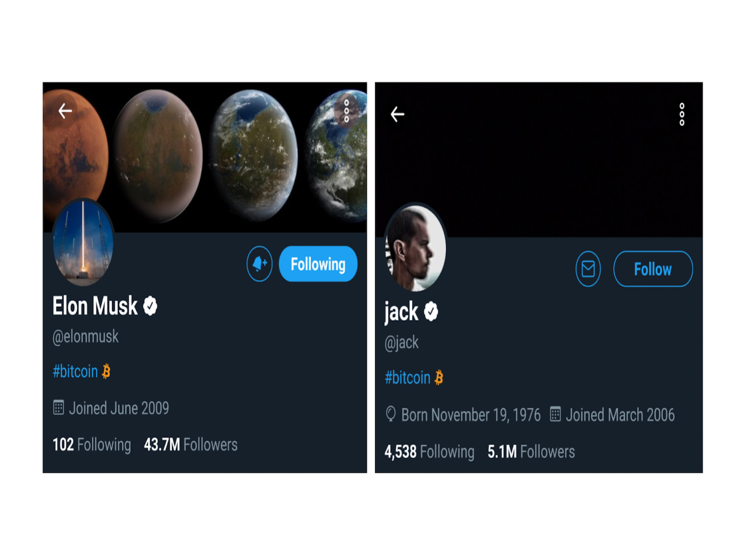Click the back arrow on Elon Musk's profile
The height and width of the screenshot is (560, 747).
tap(64, 110)
